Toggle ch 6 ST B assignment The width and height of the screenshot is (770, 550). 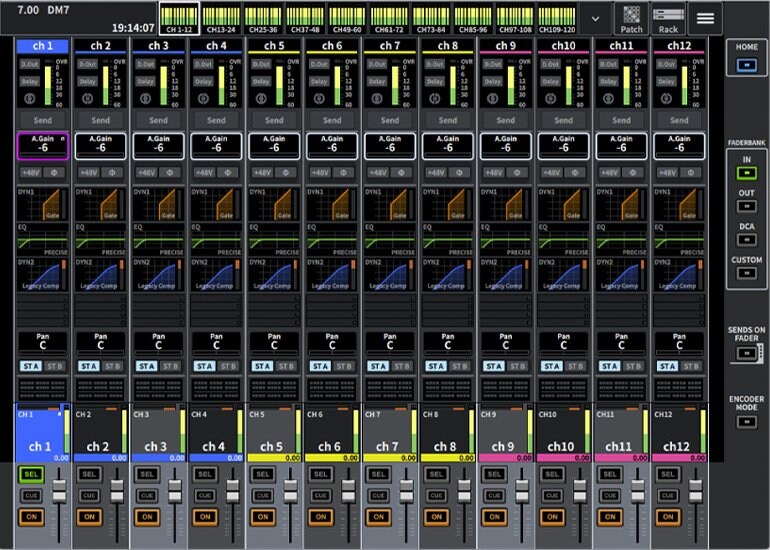click(x=344, y=366)
